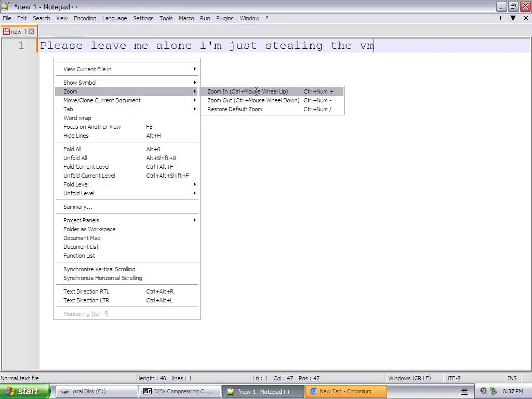Image resolution: width=532 pixels, height=399 pixels.
Task: Click the X icon in menu bar
Action: click(526, 18)
